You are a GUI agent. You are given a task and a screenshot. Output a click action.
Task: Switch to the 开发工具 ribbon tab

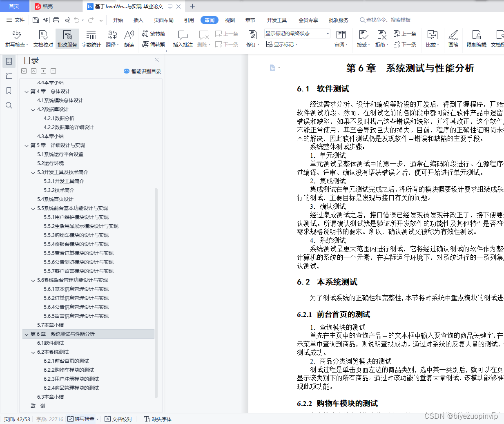(277, 20)
